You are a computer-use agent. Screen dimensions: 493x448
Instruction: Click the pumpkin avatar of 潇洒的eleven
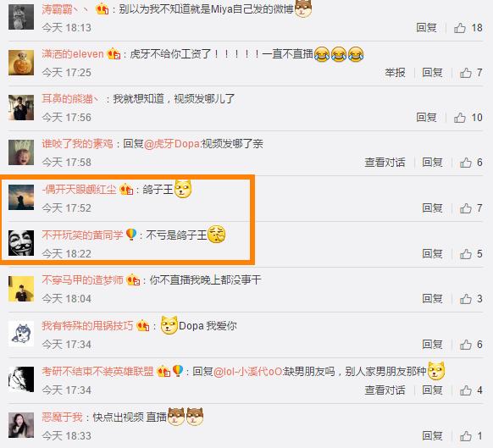coord(21,63)
